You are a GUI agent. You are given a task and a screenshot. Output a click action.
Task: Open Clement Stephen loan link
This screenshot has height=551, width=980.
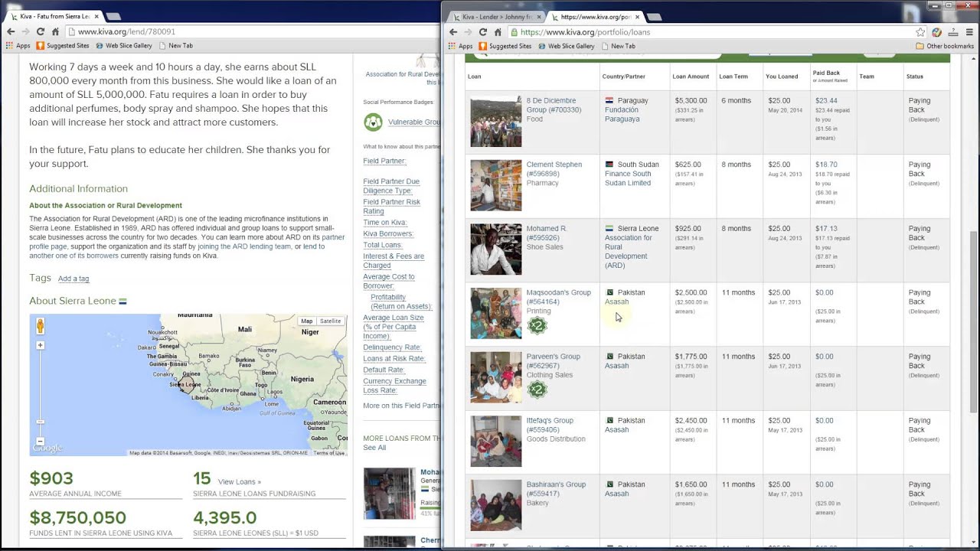point(554,169)
